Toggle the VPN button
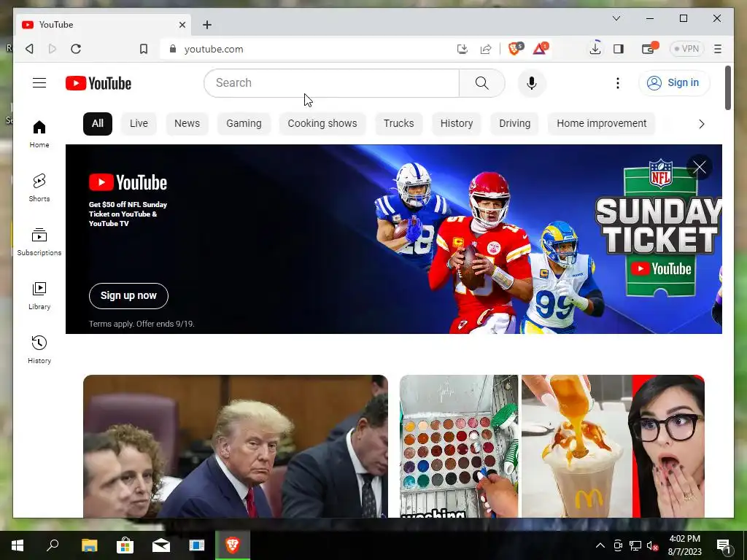747x560 pixels. 686,49
